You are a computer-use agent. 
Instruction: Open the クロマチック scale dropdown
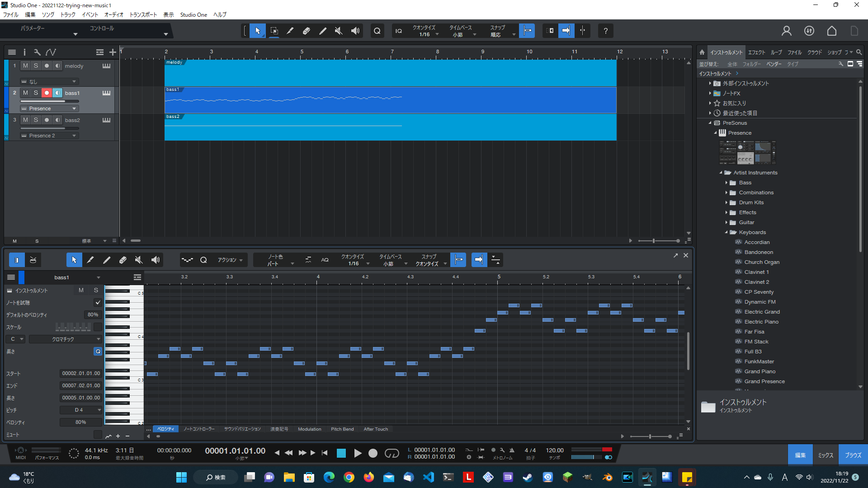click(65, 339)
